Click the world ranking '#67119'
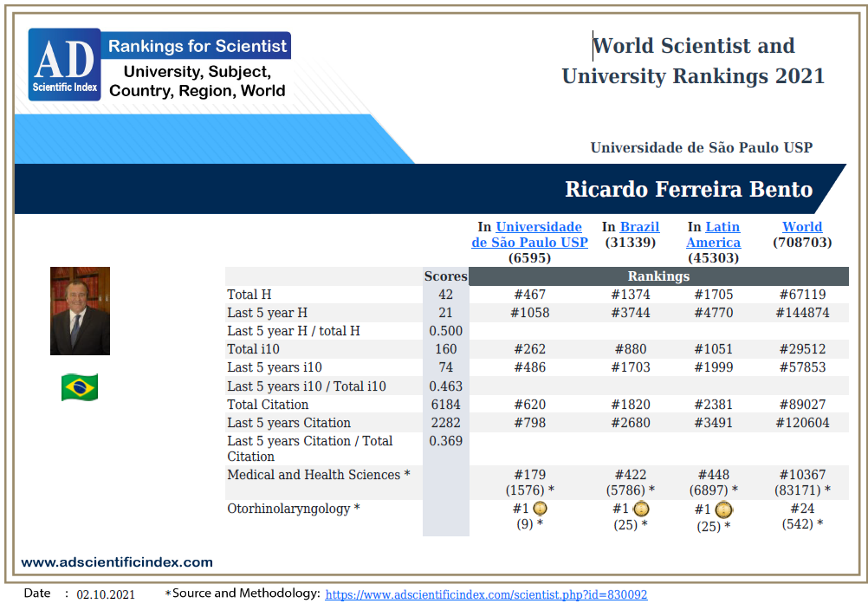The image size is (868, 610). pos(802,295)
